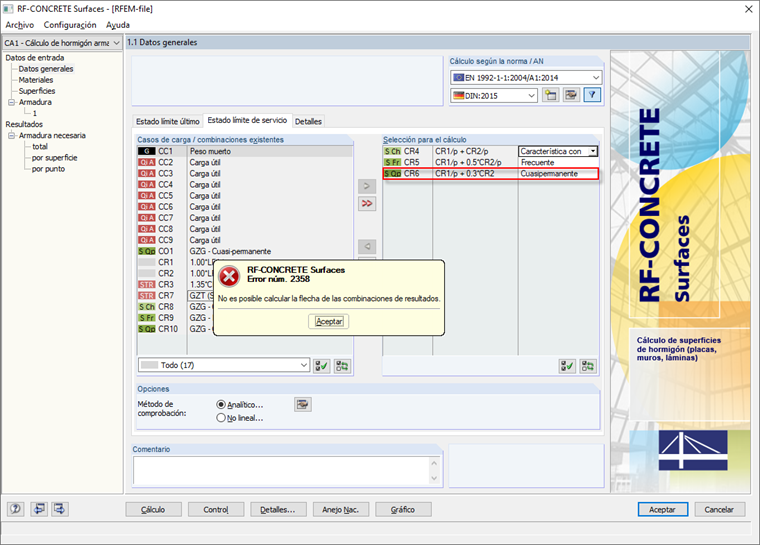
Task: Select the CR1 row in existing combinations
Action: click(x=176, y=262)
